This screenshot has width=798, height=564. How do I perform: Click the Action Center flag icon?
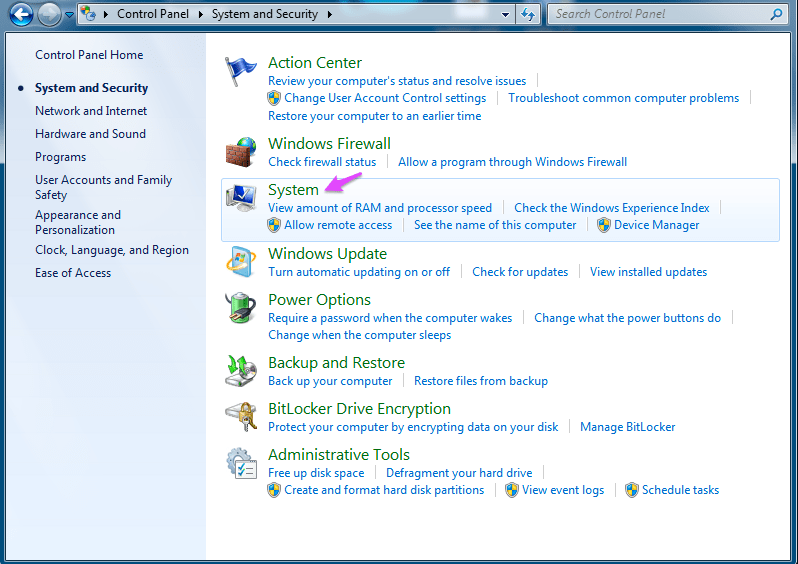[241, 71]
